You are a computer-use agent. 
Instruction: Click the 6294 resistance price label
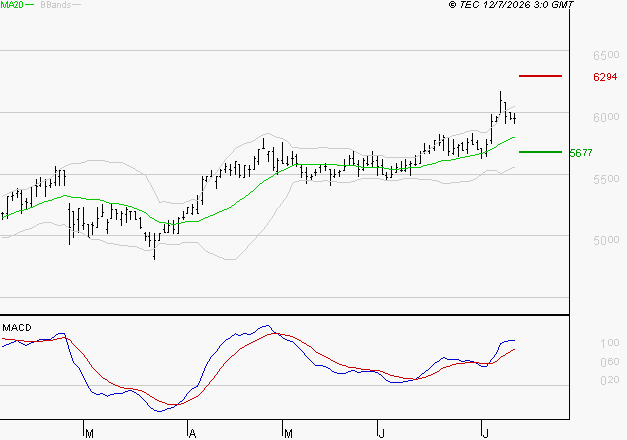tap(605, 77)
